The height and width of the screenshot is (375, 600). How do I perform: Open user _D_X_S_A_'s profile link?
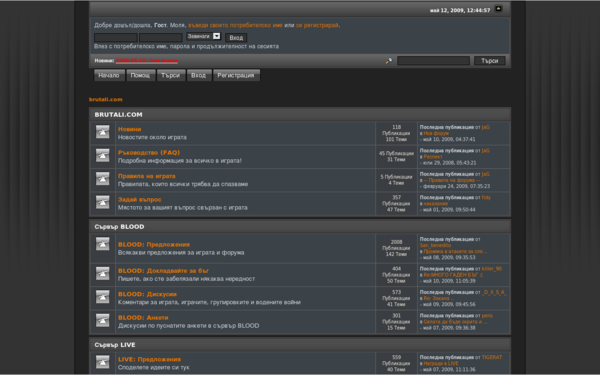(x=494, y=292)
